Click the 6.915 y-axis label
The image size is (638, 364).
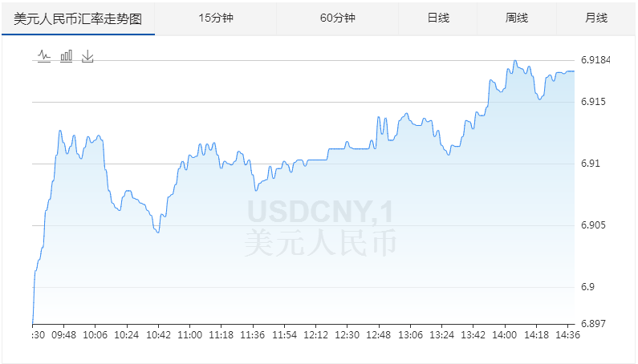click(x=592, y=102)
